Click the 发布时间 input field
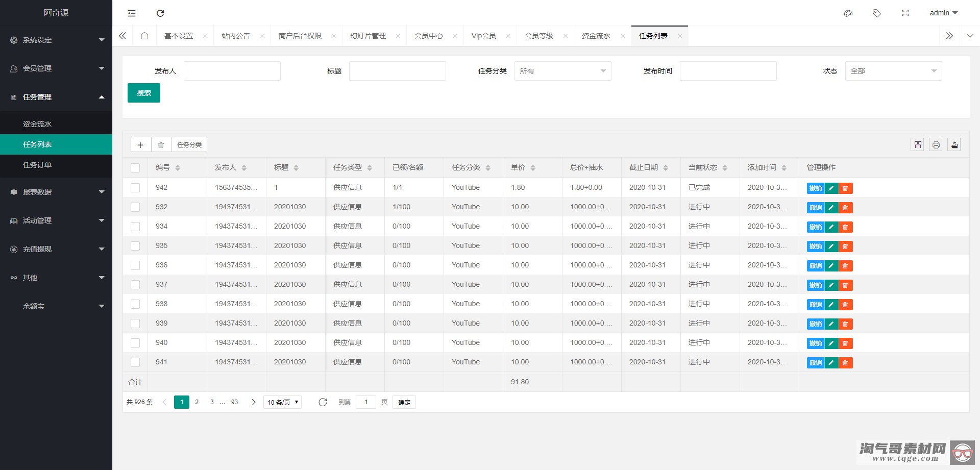 coord(728,71)
